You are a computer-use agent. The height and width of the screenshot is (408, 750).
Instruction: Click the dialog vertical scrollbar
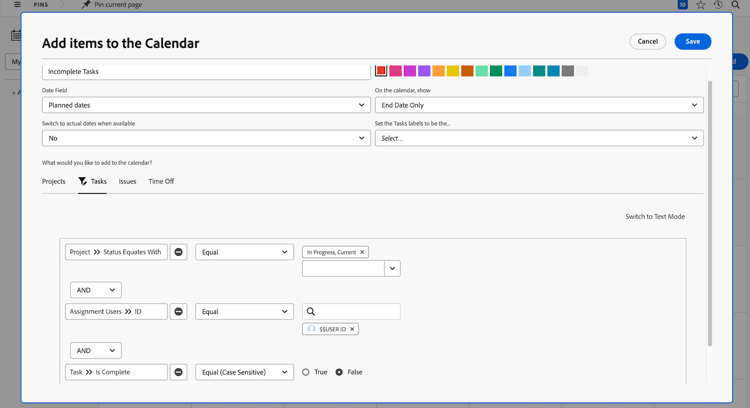point(710,213)
